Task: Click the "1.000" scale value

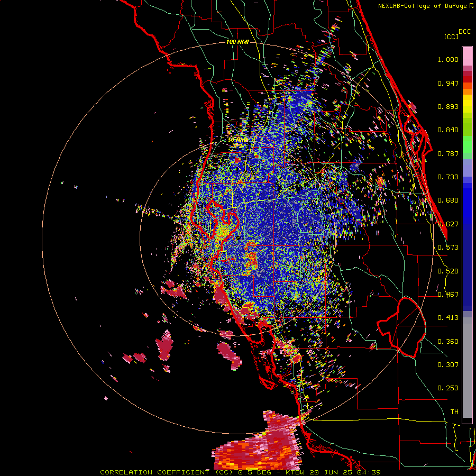Action: point(448,60)
